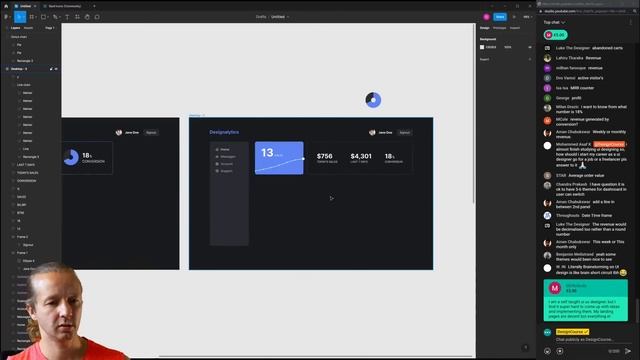Select the TODAY'S SALES layer
Screen dimensions: 640x360
tap(27, 173)
